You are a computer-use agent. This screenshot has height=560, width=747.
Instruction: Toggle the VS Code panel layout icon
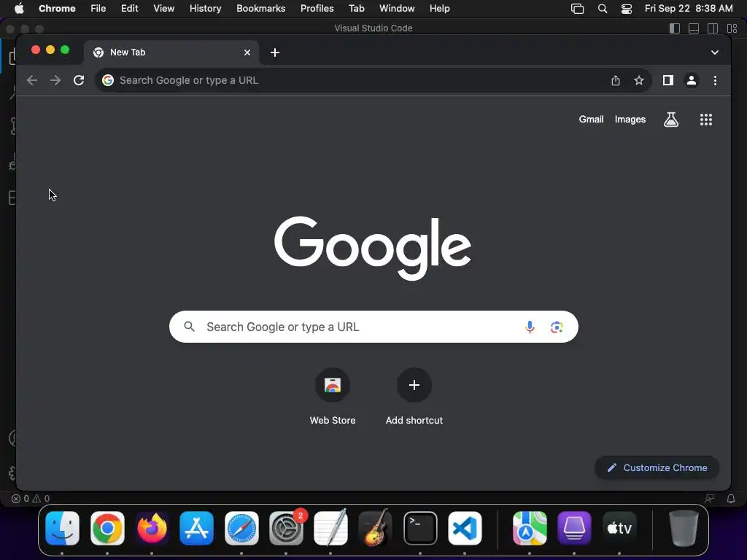[694, 28]
